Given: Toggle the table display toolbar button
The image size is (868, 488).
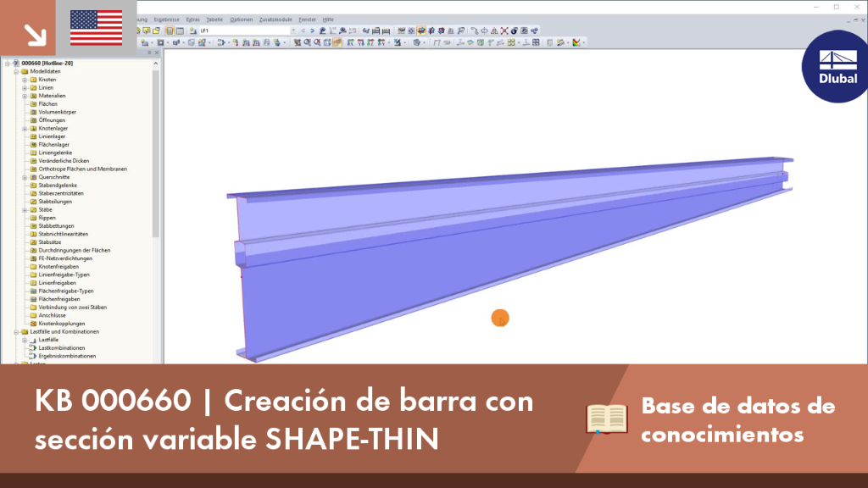Looking at the screenshot, I should [180, 31].
